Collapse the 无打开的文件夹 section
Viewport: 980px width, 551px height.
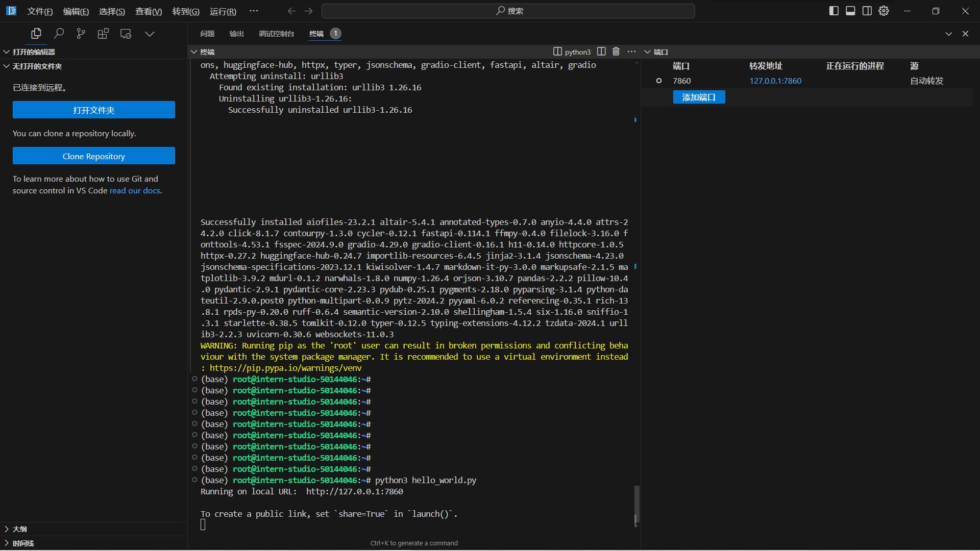coord(94,66)
